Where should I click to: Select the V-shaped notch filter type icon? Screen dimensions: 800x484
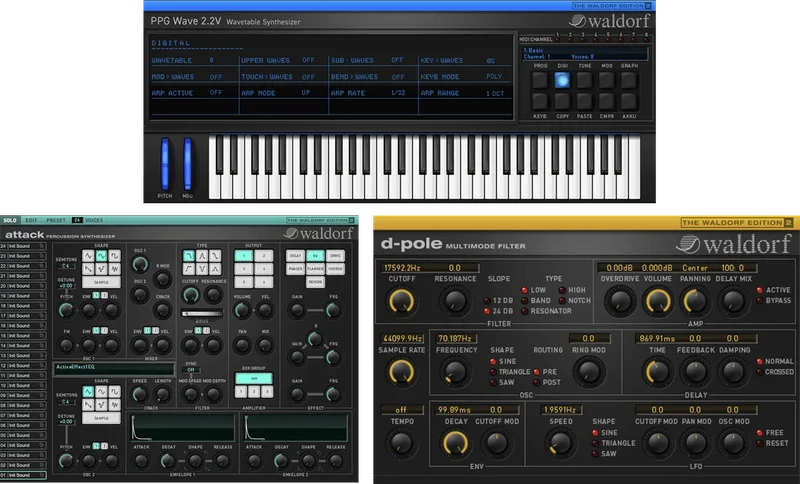pos(203,268)
